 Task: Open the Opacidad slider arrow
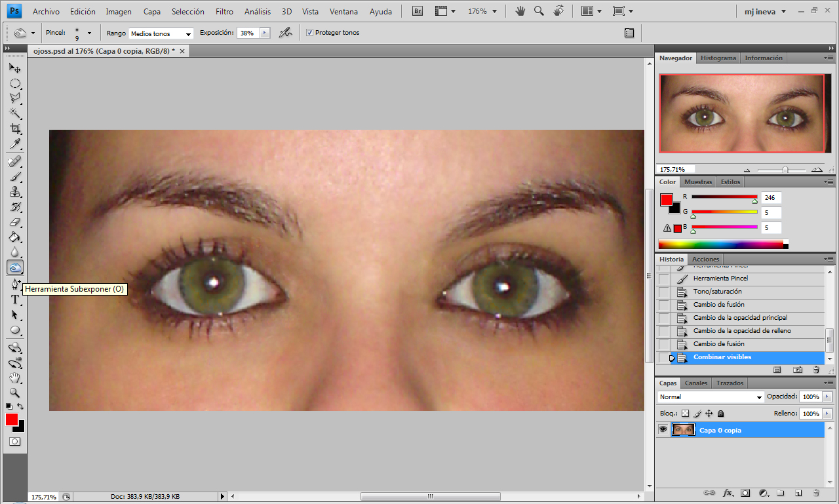pyautogui.click(x=829, y=397)
